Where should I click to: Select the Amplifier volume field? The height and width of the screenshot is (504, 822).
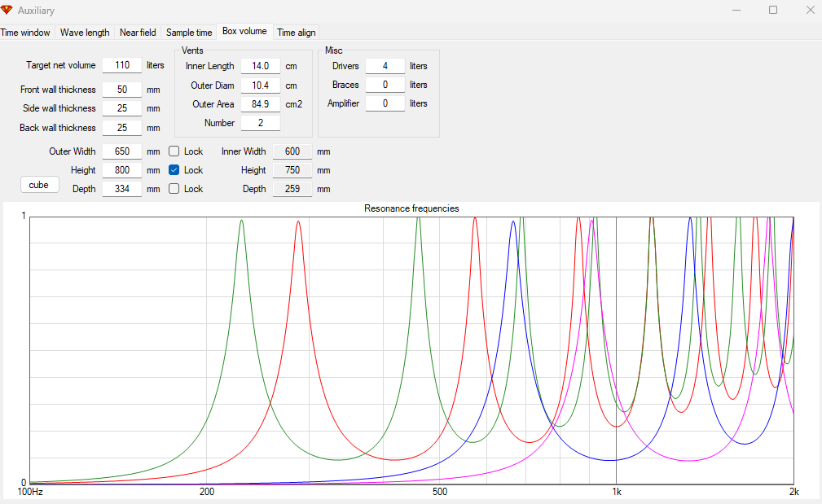[x=385, y=103]
